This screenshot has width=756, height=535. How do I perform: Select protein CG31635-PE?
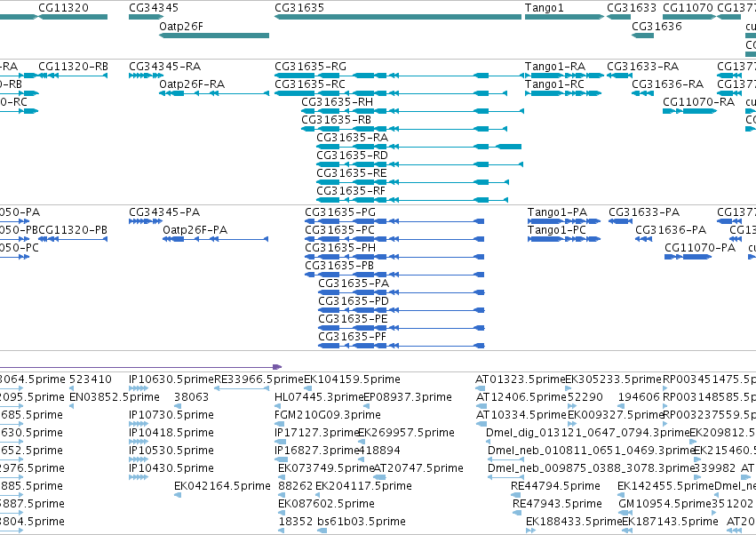pos(402,329)
